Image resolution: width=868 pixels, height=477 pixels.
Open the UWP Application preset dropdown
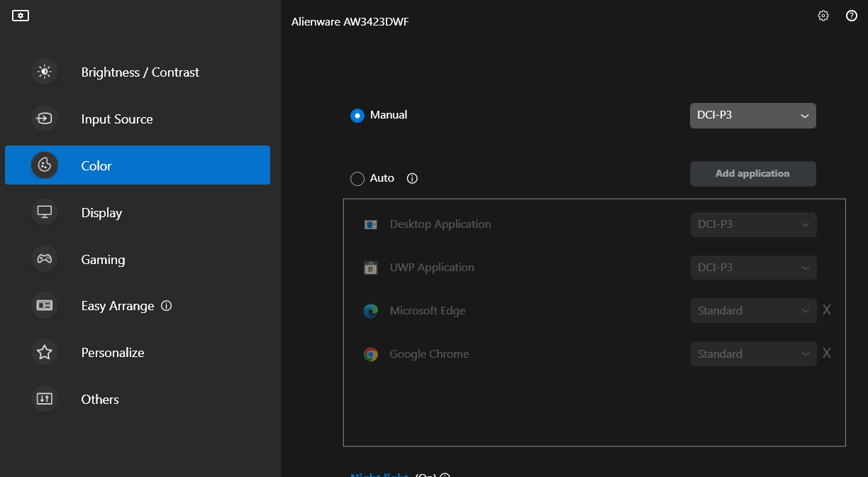[754, 268]
